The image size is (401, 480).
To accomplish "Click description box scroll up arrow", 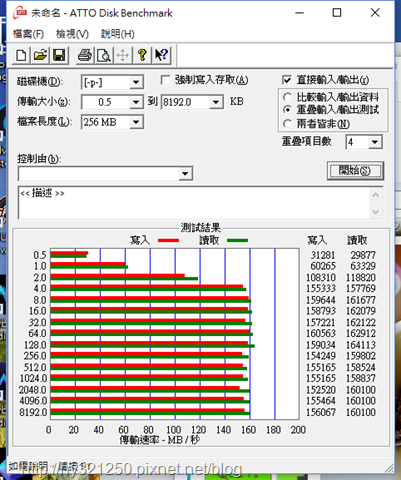I will (x=376, y=195).
